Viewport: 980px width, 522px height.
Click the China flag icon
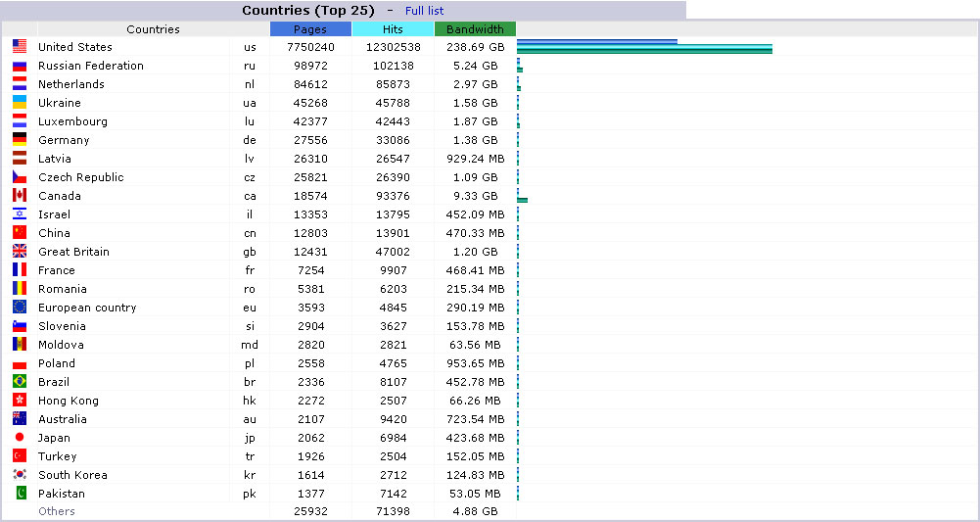(20, 233)
